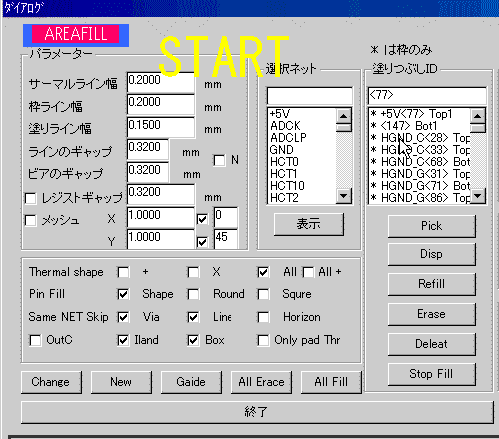Check the Pin Fill Round option
The image size is (499, 439).
(193, 294)
